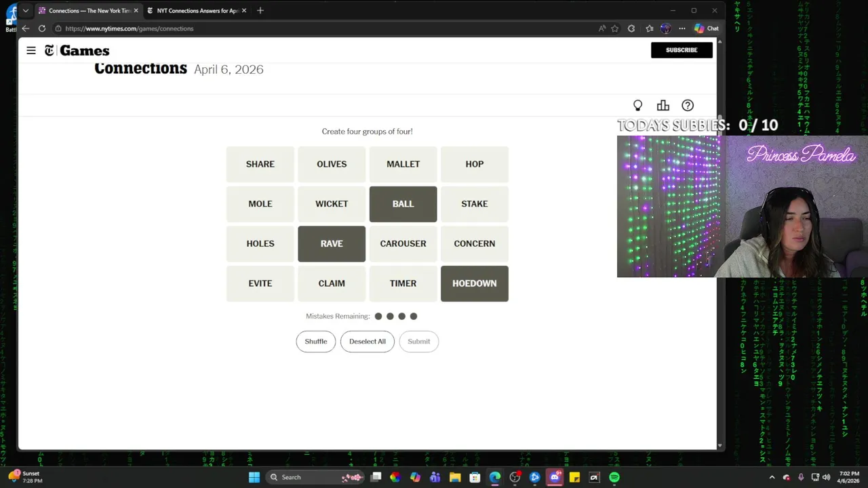Close the NYT Connections Answers tab
868x488 pixels.
point(244,11)
